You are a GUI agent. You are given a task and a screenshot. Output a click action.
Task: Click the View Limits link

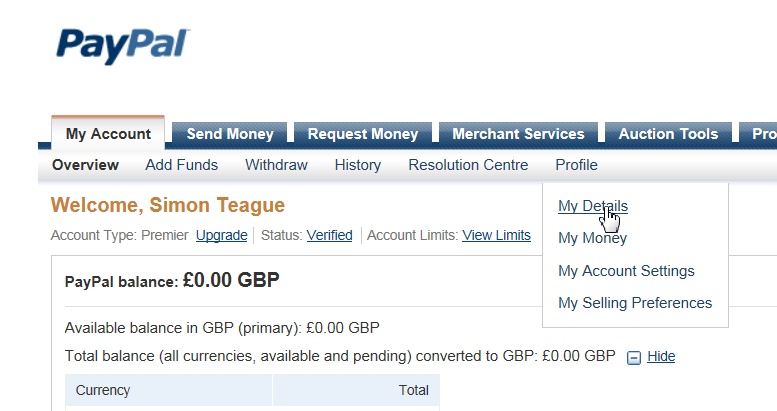(496, 236)
